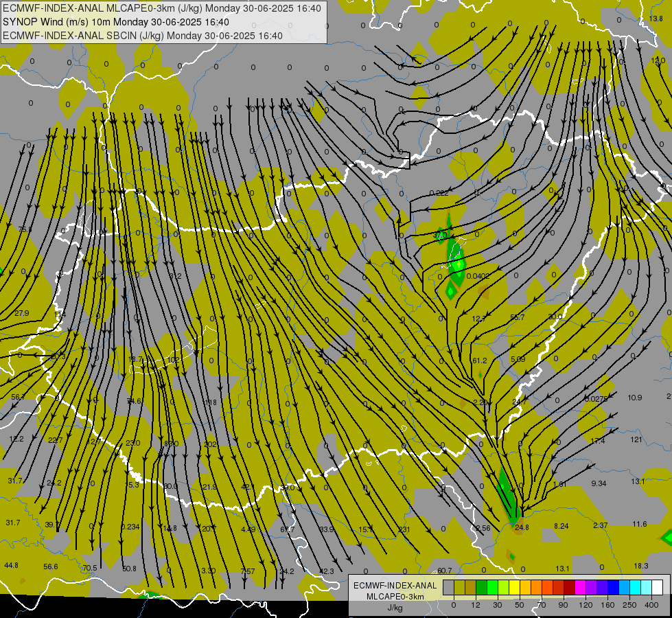Click the map value 231
The width and height of the screenshot is (672, 618).
(x=404, y=529)
